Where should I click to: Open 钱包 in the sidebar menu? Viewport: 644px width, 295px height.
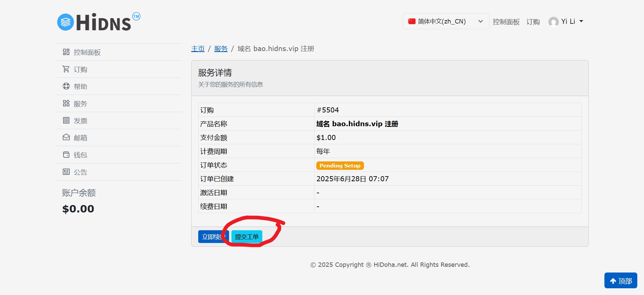[x=118, y=155]
